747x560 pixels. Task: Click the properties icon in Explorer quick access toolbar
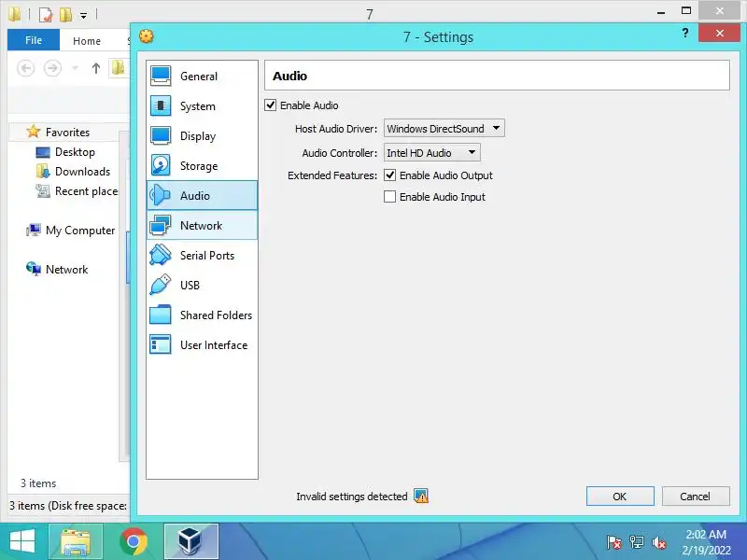coord(45,15)
